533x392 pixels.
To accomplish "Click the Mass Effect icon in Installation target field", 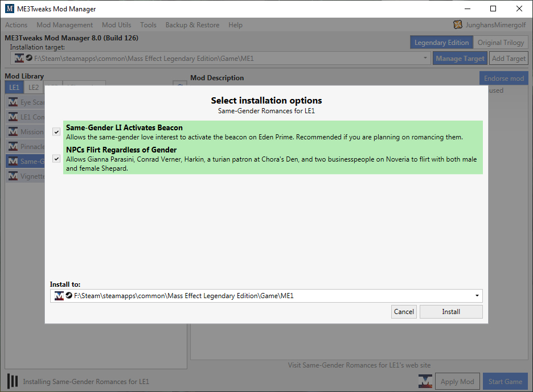I will click(x=19, y=59).
